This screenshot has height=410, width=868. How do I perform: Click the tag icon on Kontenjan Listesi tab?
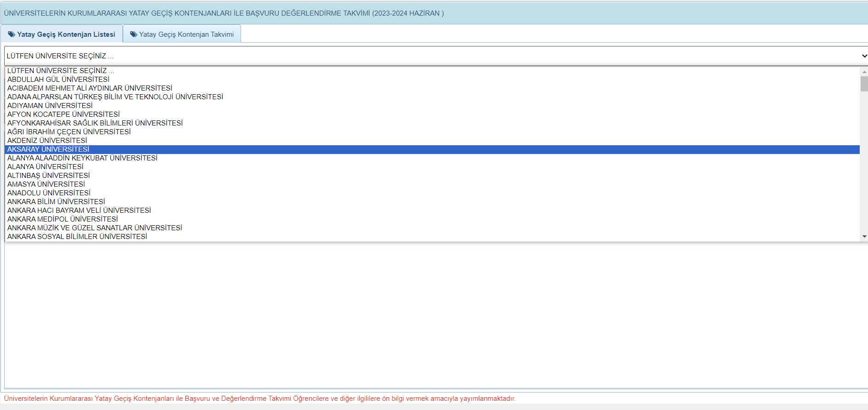click(11, 34)
